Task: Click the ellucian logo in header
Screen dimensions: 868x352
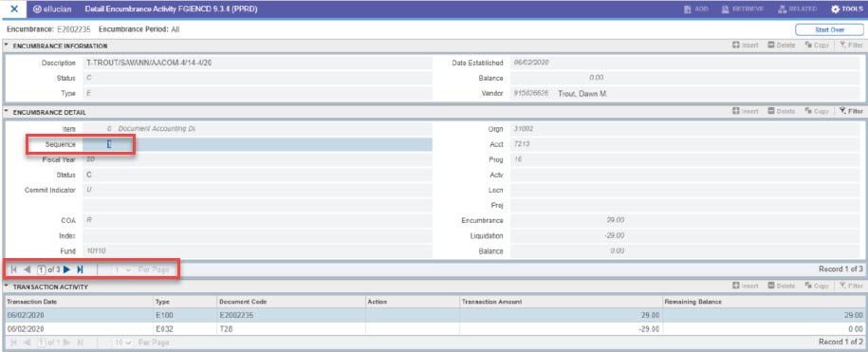Action: click(x=52, y=9)
